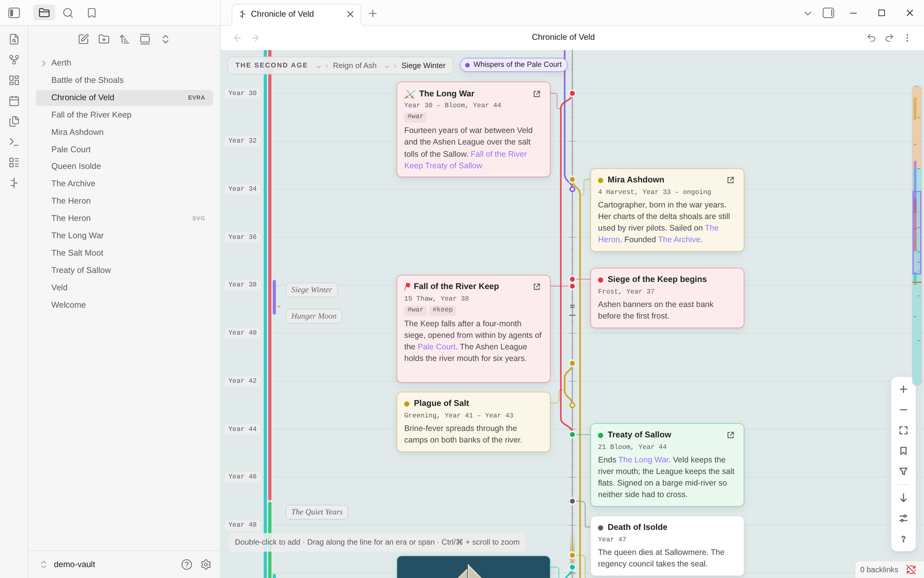The image size is (924, 578).
Task: Open vault settings gear
Action: [206, 565]
